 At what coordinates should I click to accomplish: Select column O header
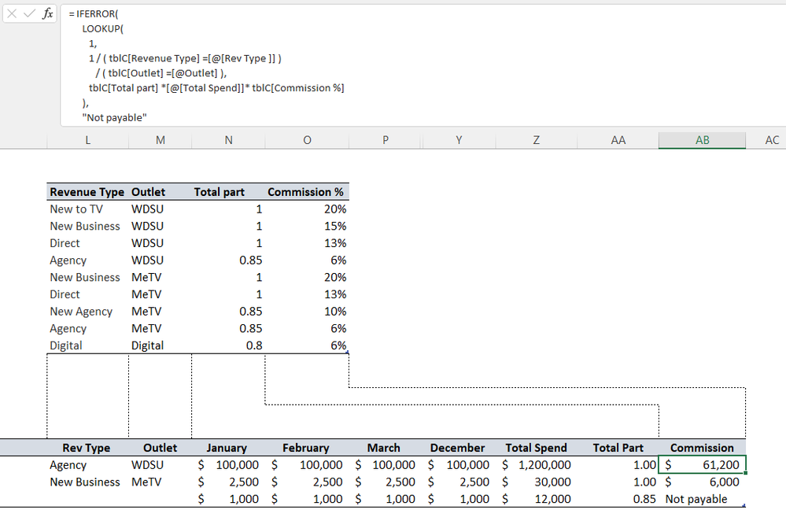pyautogui.click(x=308, y=140)
